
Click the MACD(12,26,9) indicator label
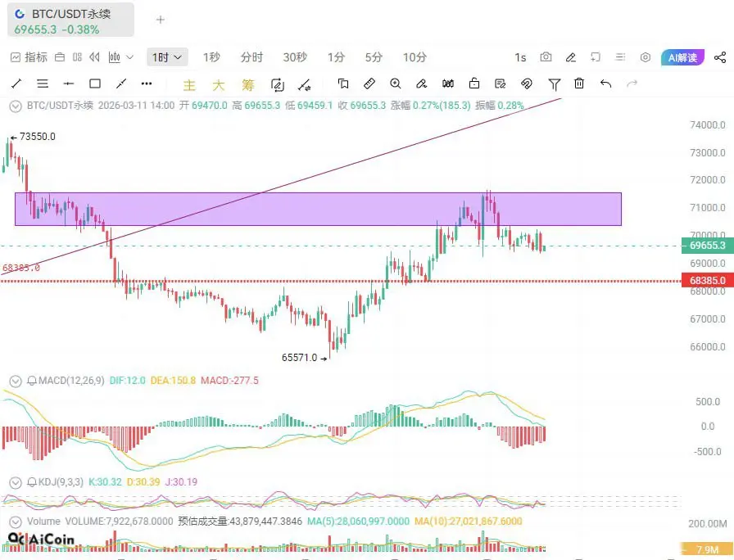click(71, 381)
